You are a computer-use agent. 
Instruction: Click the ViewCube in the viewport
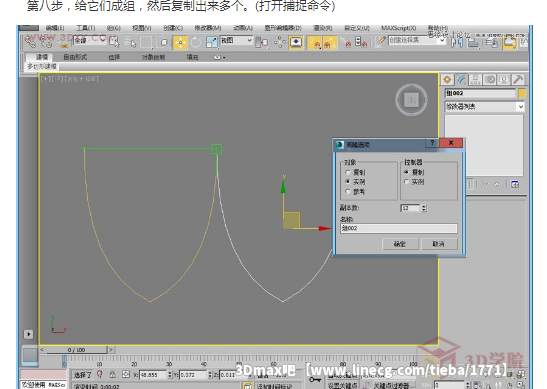[x=411, y=100]
